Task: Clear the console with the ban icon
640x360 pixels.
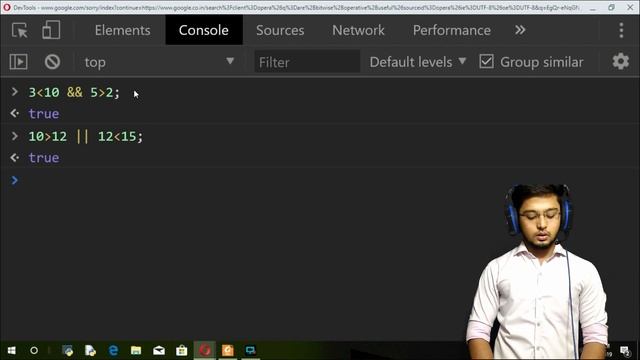Action: pyautogui.click(x=52, y=62)
